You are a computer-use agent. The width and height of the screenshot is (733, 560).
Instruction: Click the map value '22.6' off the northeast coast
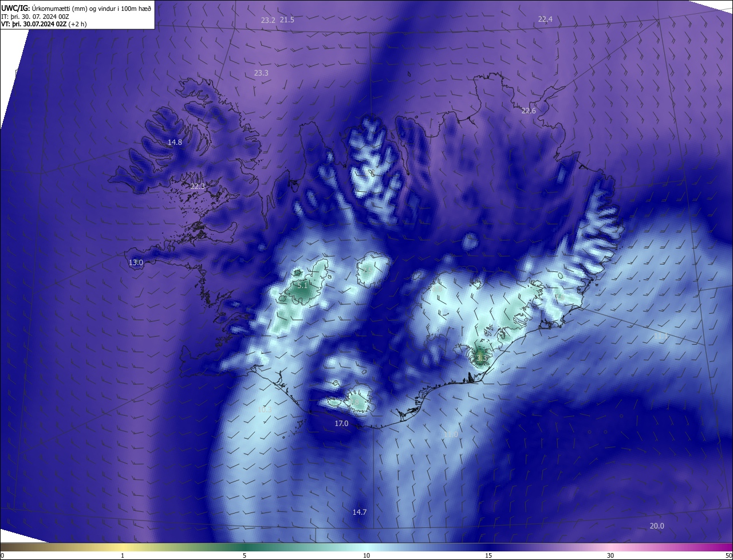(529, 111)
